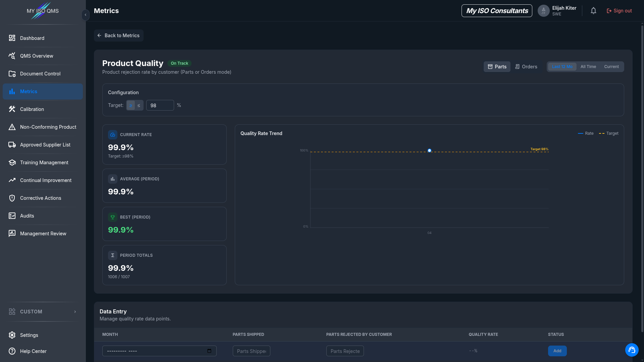The height and width of the screenshot is (362, 644).
Task: Open Calibration from the sidebar
Action: 43,109
